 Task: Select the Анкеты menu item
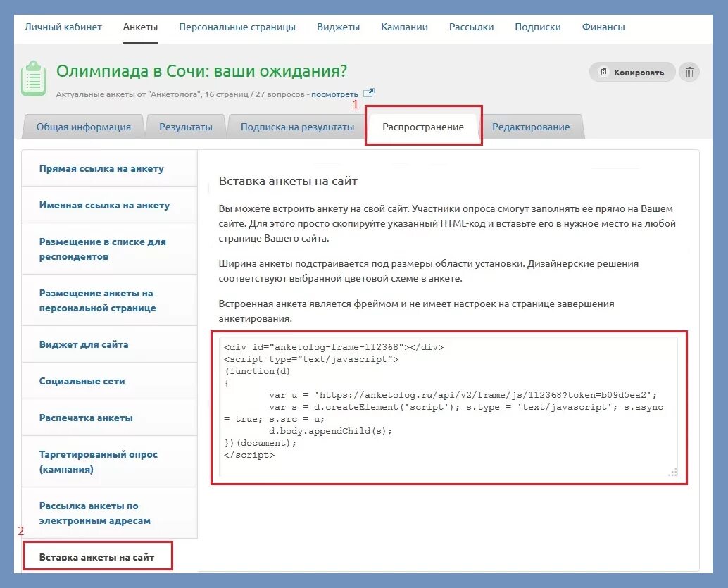click(x=140, y=27)
